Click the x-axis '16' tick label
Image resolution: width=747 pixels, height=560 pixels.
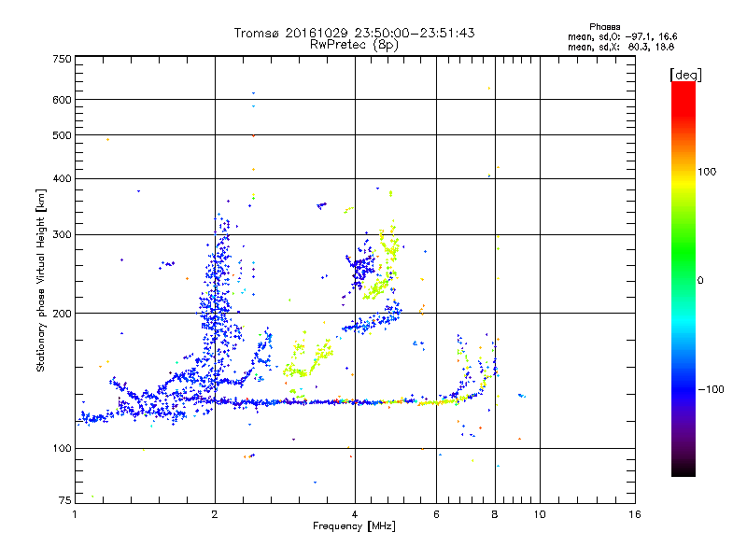pos(635,514)
